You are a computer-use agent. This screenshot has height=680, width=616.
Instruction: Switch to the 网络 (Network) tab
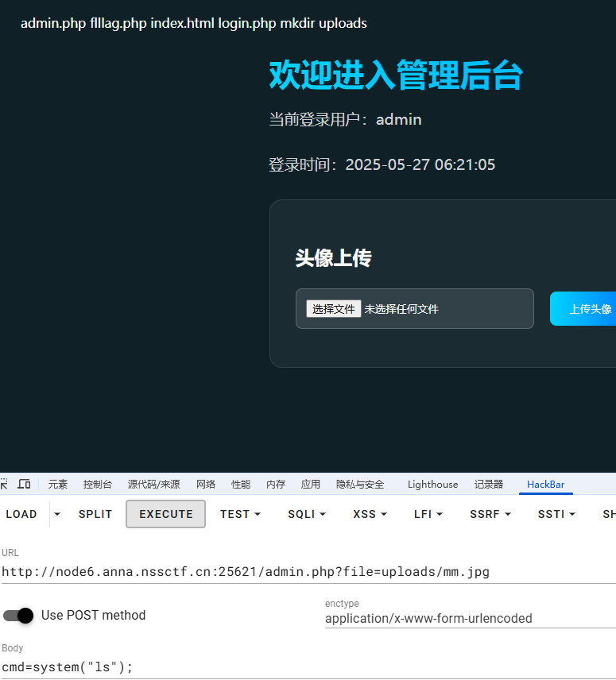pyautogui.click(x=206, y=484)
